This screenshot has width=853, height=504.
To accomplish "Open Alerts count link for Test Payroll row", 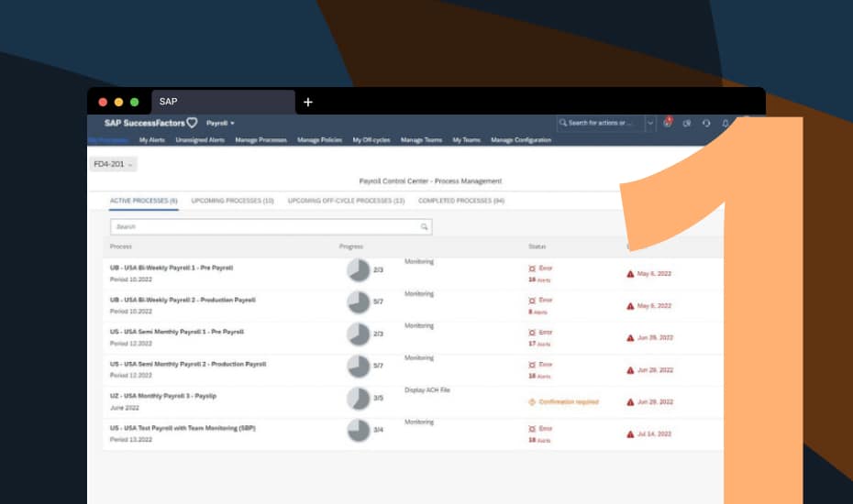I will point(539,440).
